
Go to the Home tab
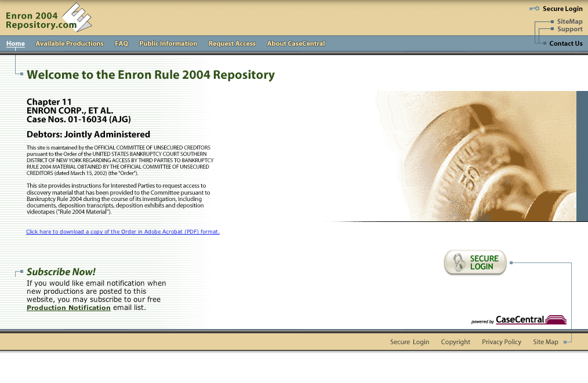coord(16,43)
